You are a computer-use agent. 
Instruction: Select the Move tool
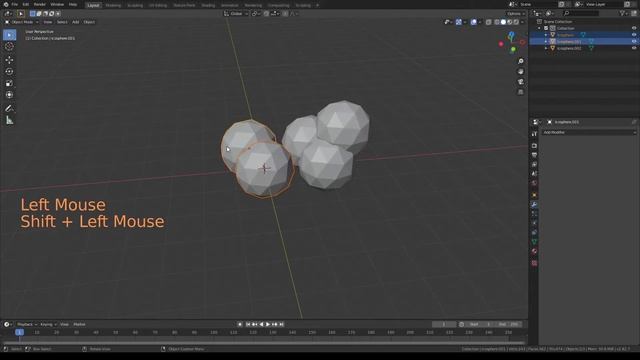(9, 60)
